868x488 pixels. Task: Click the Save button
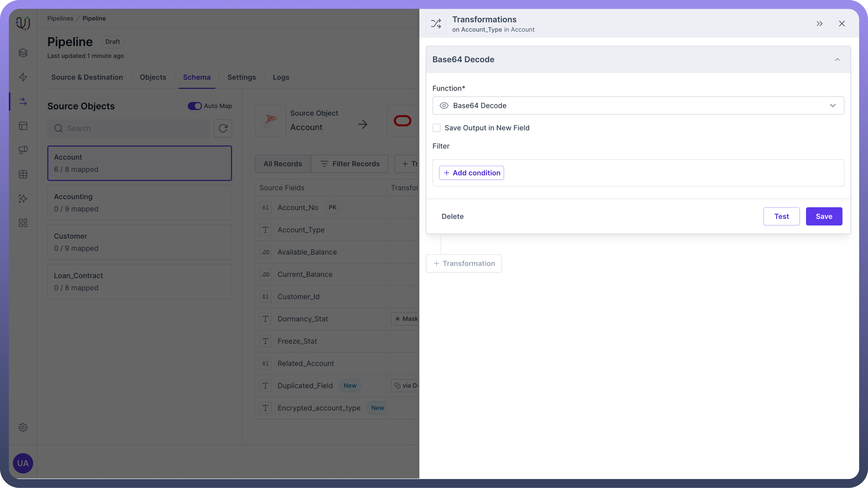(x=823, y=216)
